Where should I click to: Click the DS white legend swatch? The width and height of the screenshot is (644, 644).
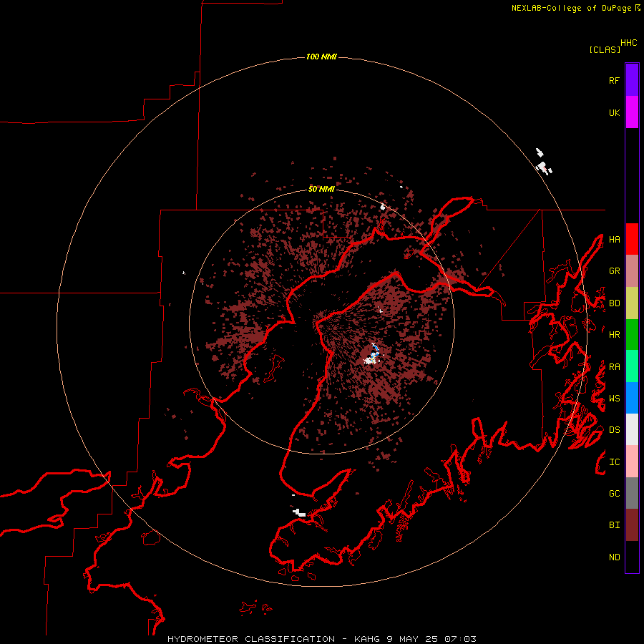pos(632,429)
